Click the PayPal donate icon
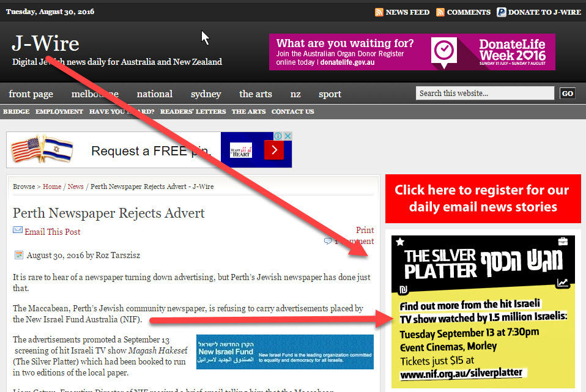The image size is (586, 392). 501,12
